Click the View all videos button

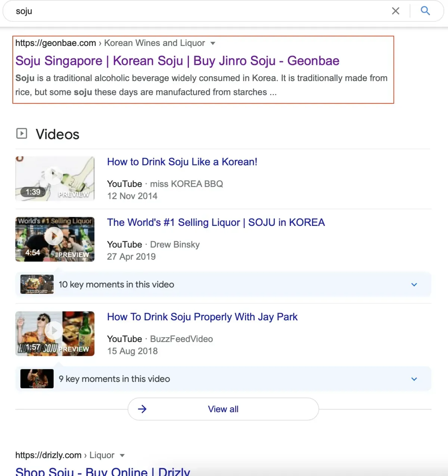(x=223, y=409)
